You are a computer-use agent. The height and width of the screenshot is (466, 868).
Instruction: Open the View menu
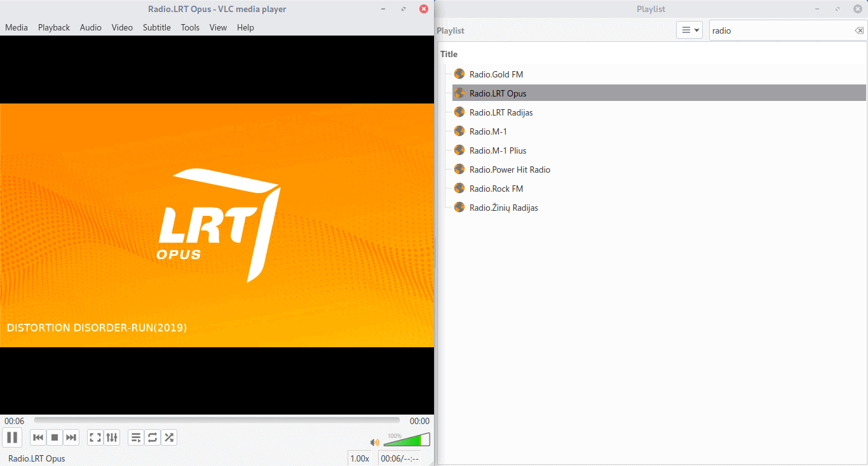218,27
